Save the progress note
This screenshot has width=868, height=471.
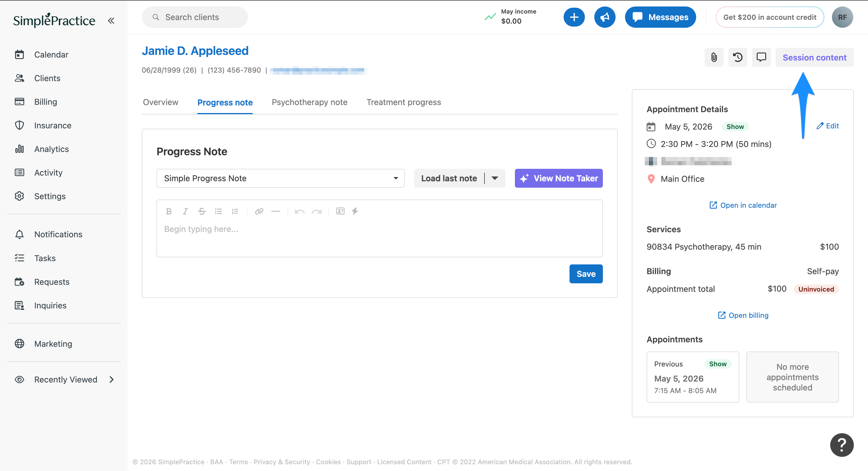click(x=586, y=274)
